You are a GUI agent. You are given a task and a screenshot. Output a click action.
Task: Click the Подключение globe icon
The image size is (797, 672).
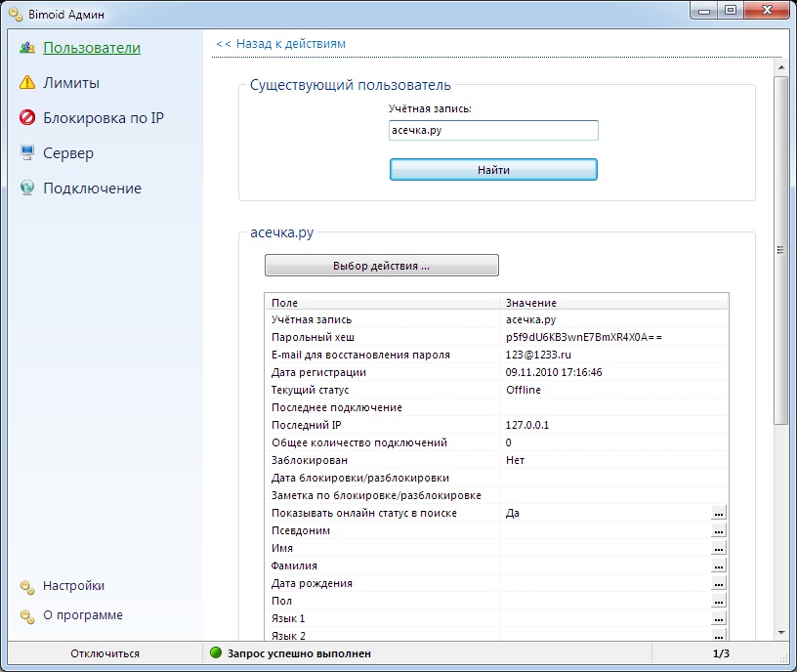27,188
